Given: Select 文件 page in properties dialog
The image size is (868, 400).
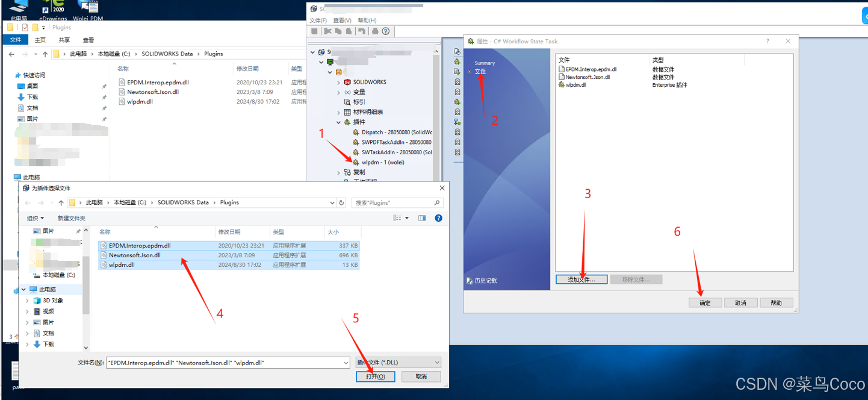Looking at the screenshot, I should pyautogui.click(x=480, y=72).
